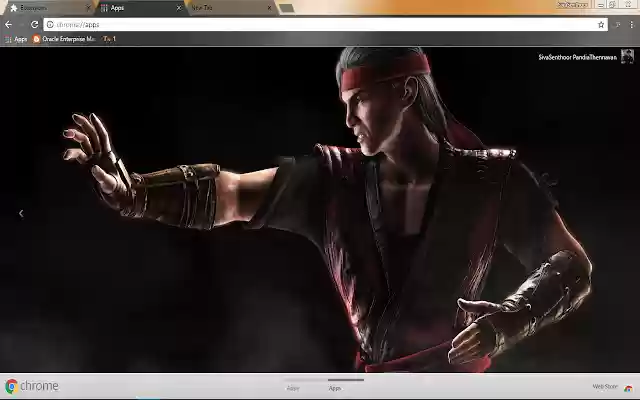Screen dimensions: 640x400
Task: Click the SivaSenthoor PandiaThennavan profile name
Action: 578,58
